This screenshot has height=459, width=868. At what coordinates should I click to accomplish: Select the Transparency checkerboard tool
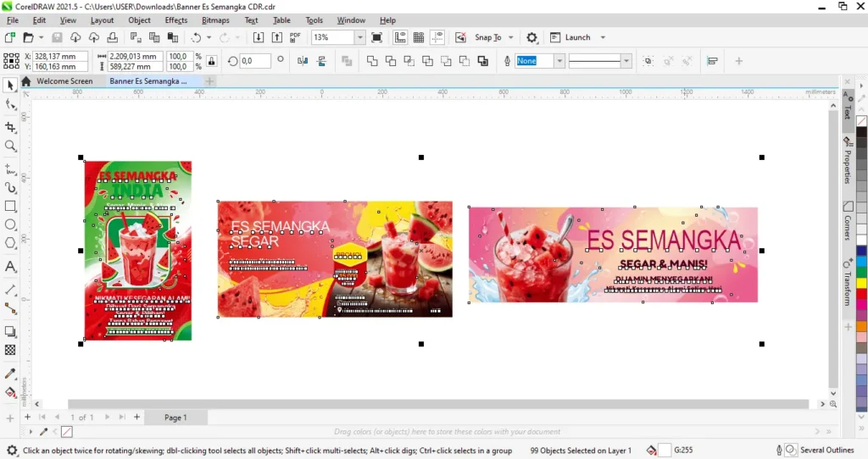click(x=10, y=350)
